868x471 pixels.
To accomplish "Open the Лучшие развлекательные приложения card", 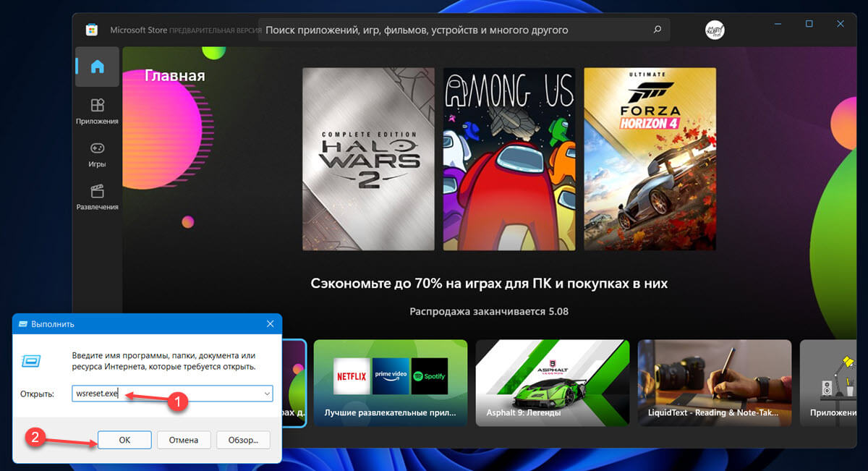I will (391, 383).
